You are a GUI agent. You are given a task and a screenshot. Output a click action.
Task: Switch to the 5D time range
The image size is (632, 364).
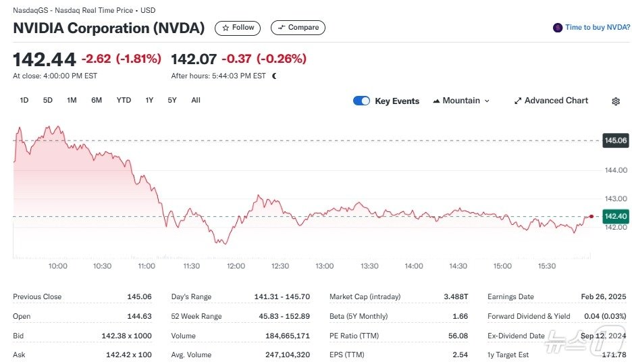click(48, 101)
